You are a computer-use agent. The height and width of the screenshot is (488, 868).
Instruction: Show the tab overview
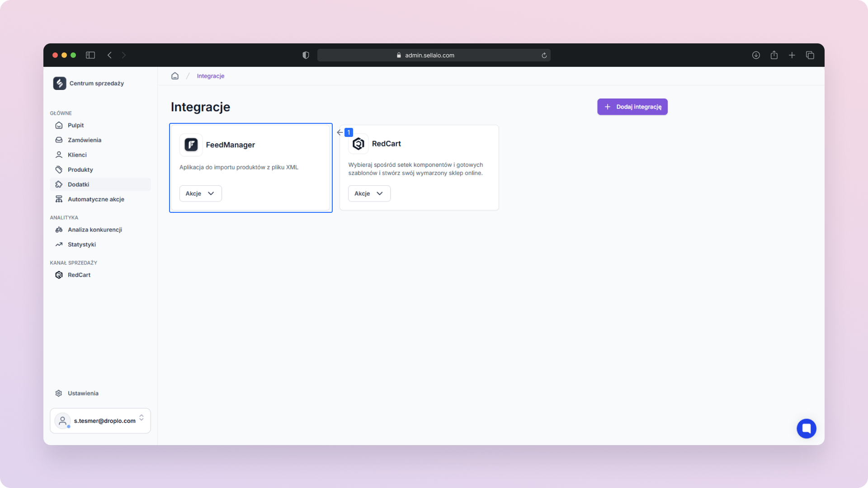click(810, 55)
